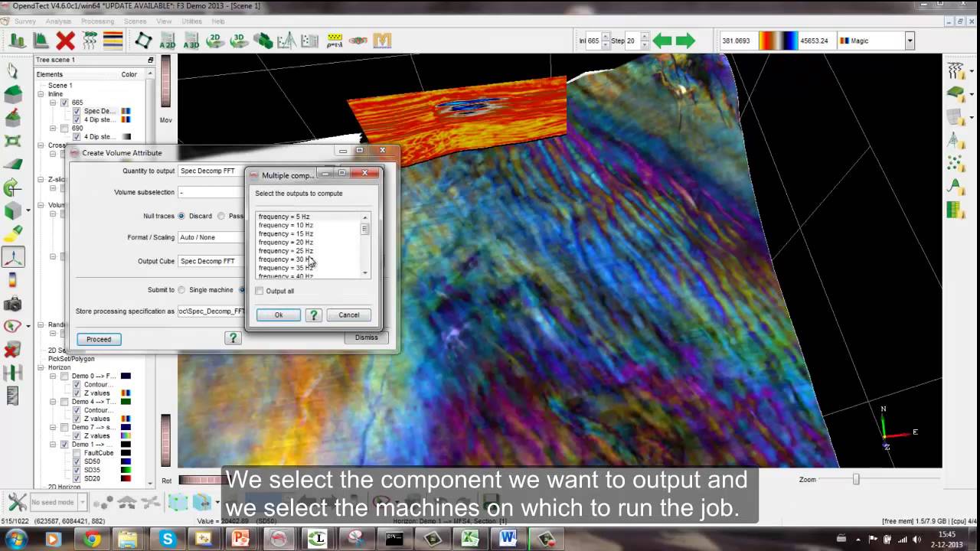Toggle the inline 665 checkbox in tree
Viewport: 980px width, 551px height.
[x=64, y=103]
